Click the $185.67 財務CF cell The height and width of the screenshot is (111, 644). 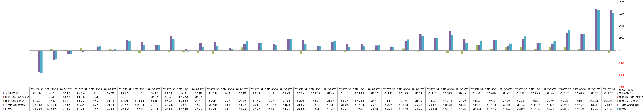286,109
